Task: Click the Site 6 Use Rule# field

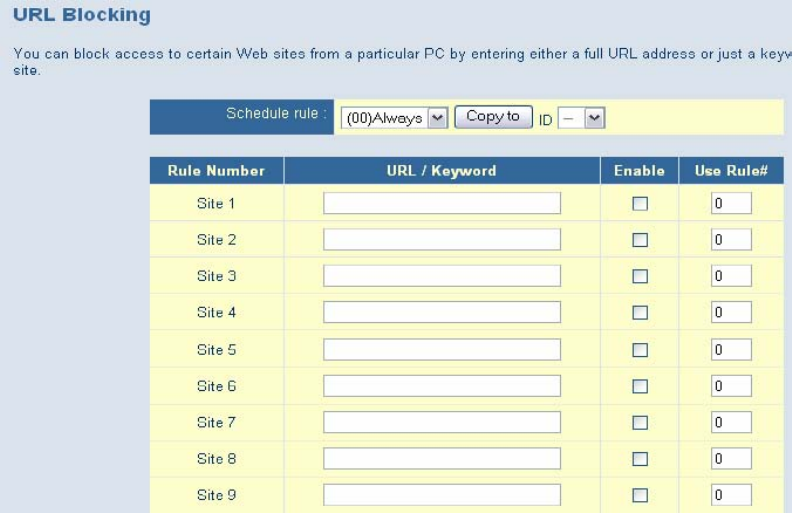Action: [730, 386]
